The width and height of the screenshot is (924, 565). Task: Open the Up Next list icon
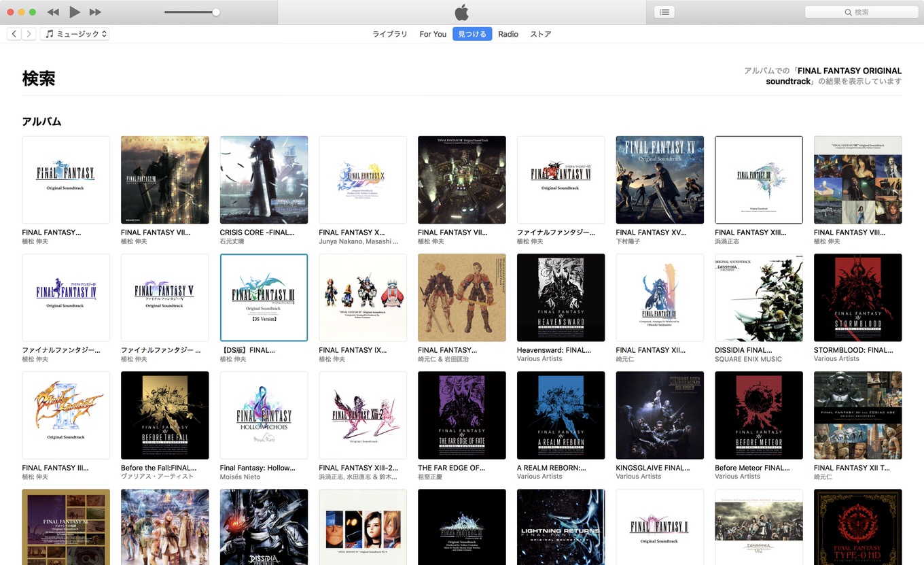click(664, 12)
